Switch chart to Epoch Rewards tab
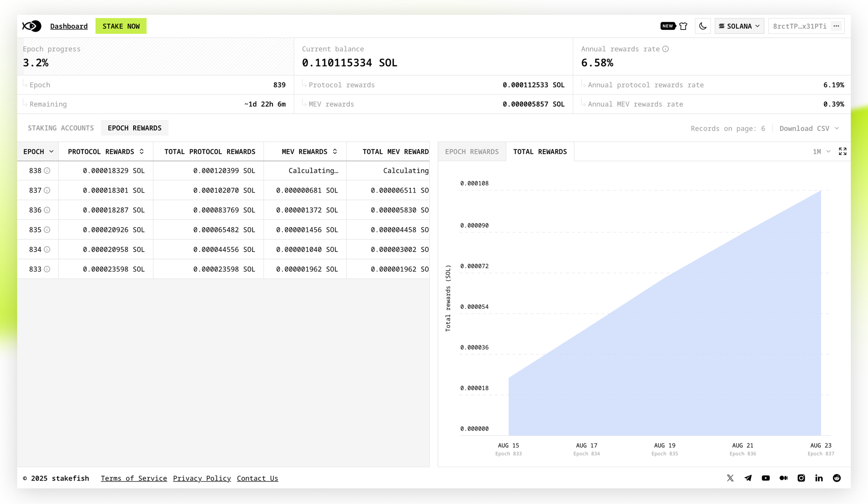868x504 pixels. click(x=472, y=151)
